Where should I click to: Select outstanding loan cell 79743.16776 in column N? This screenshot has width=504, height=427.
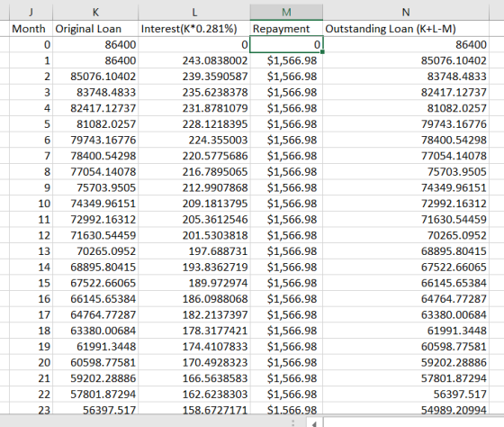tap(406, 124)
